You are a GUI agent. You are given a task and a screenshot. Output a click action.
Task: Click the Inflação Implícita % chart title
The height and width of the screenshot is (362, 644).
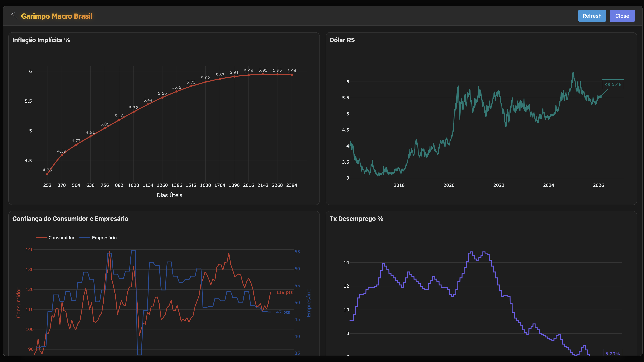pos(41,40)
